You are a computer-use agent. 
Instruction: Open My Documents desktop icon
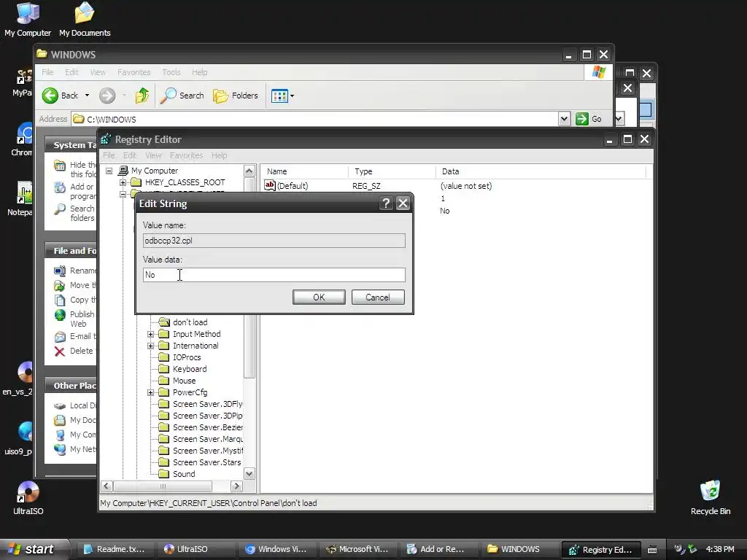point(85,19)
